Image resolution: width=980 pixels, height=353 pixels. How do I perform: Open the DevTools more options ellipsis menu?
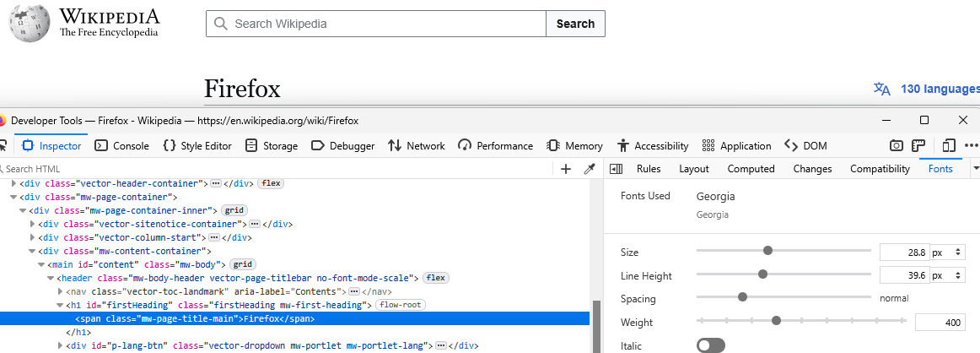click(971, 146)
